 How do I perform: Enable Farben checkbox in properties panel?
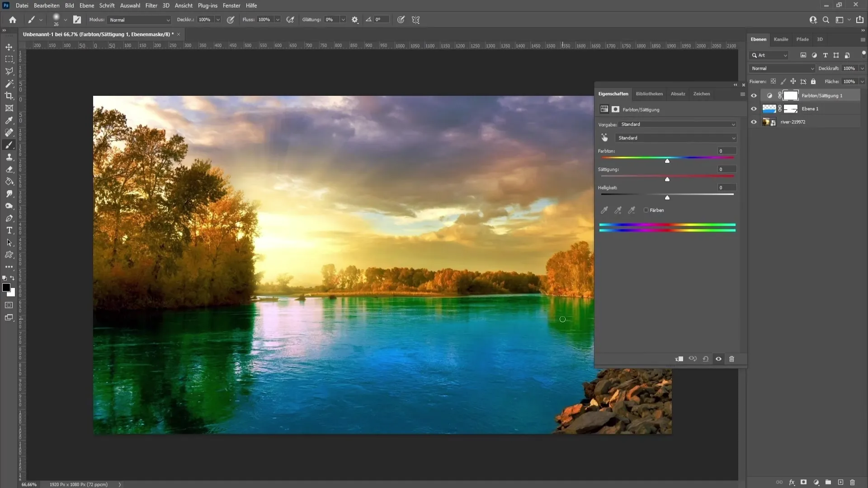[x=646, y=210]
